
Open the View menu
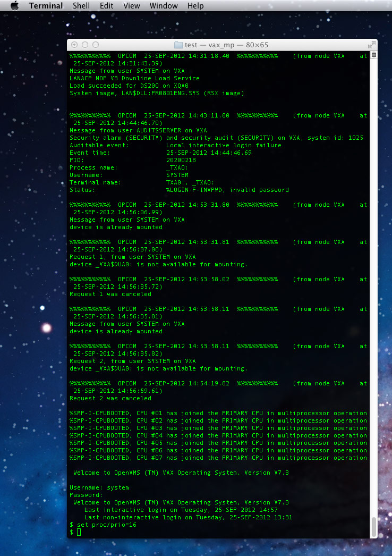tap(131, 6)
